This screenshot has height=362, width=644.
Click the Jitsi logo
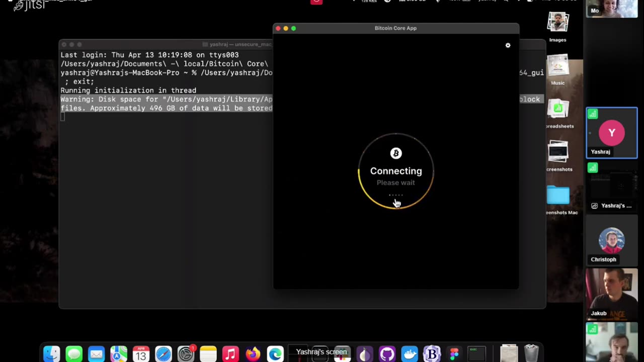29,5
